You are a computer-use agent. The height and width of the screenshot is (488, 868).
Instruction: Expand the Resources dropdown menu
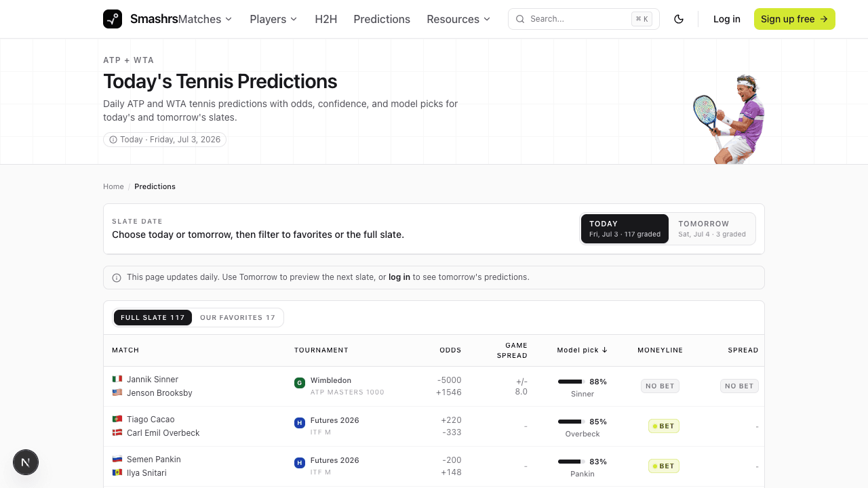(x=459, y=19)
